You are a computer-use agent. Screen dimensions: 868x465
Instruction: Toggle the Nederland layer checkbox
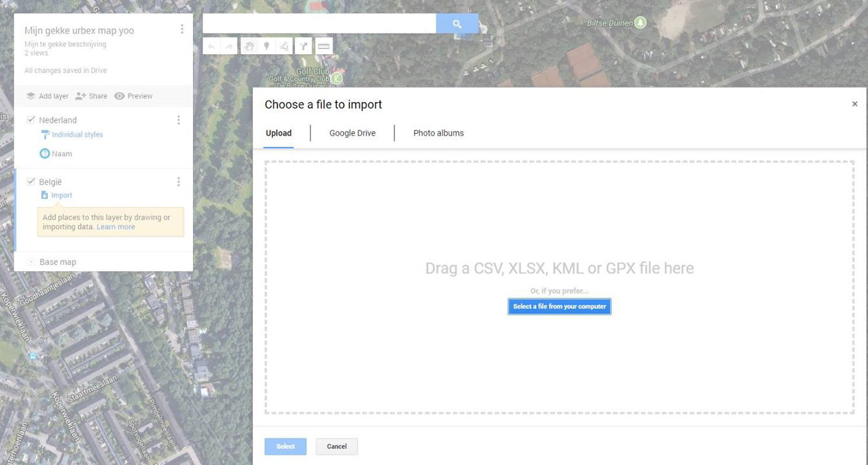[x=30, y=119]
